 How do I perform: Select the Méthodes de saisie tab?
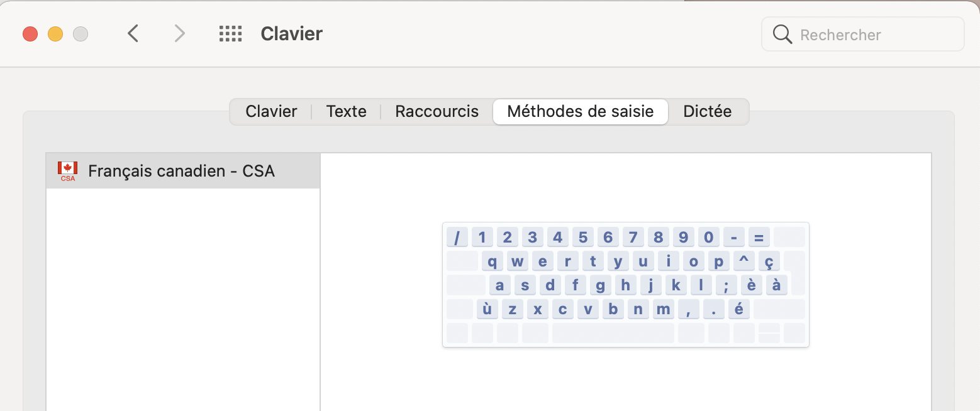tap(580, 112)
